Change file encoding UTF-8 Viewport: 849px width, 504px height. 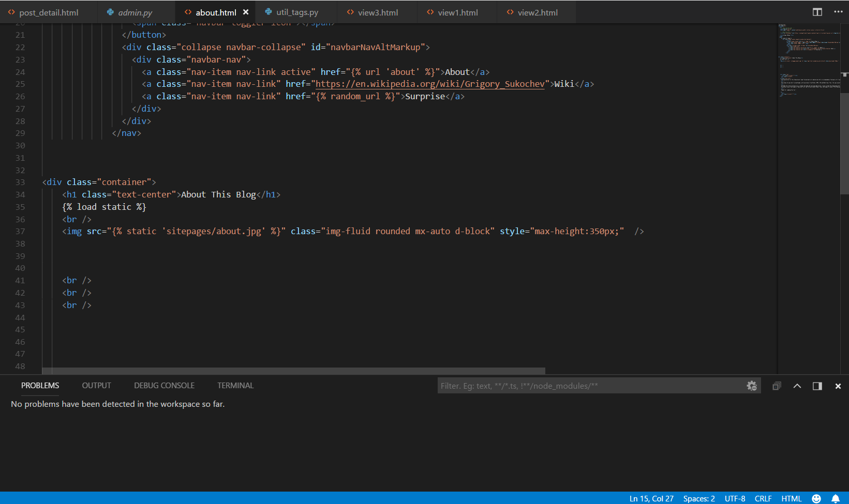[735, 498]
